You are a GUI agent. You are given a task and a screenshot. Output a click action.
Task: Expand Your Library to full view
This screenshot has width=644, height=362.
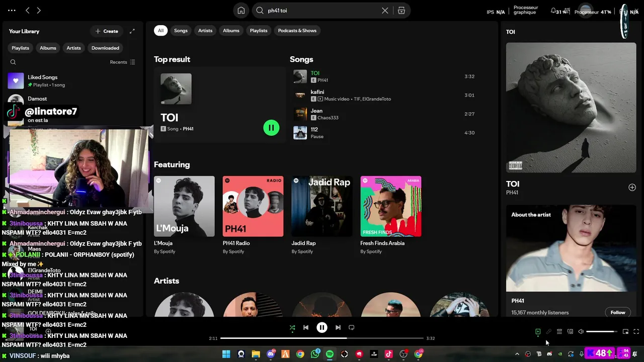coord(132,31)
